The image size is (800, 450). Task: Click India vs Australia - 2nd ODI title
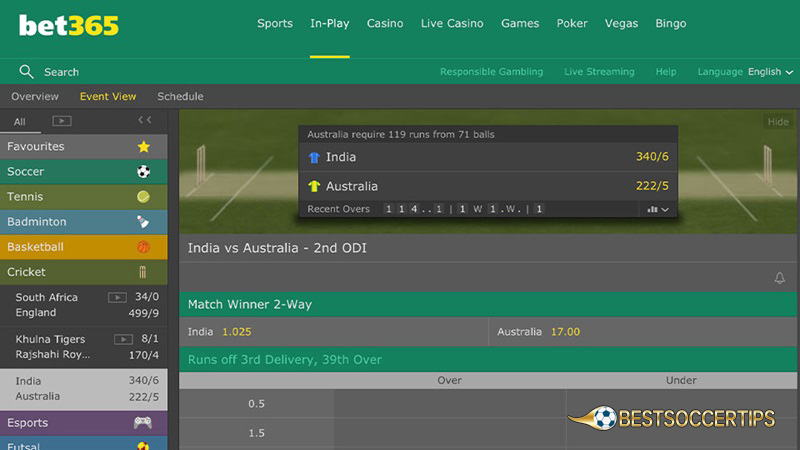pos(277,248)
